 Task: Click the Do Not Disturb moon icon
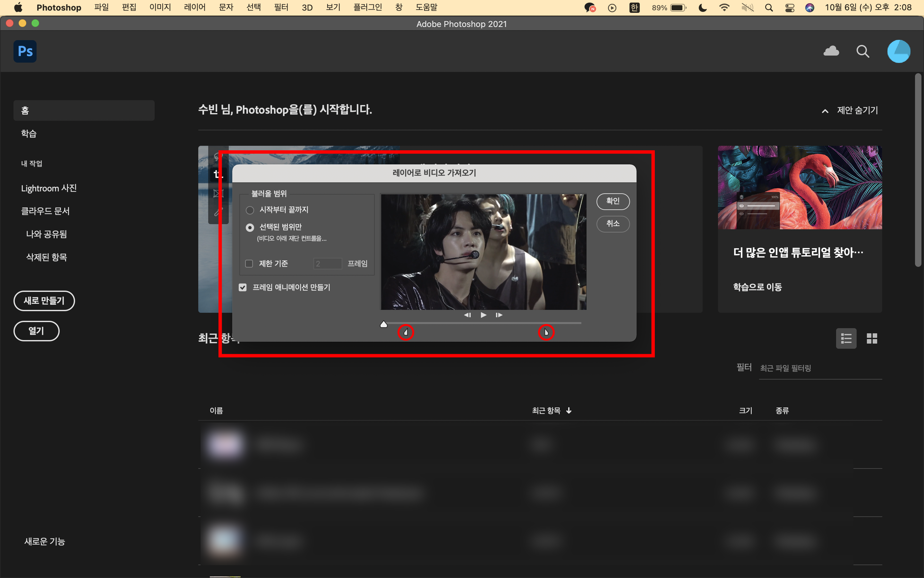click(703, 8)
